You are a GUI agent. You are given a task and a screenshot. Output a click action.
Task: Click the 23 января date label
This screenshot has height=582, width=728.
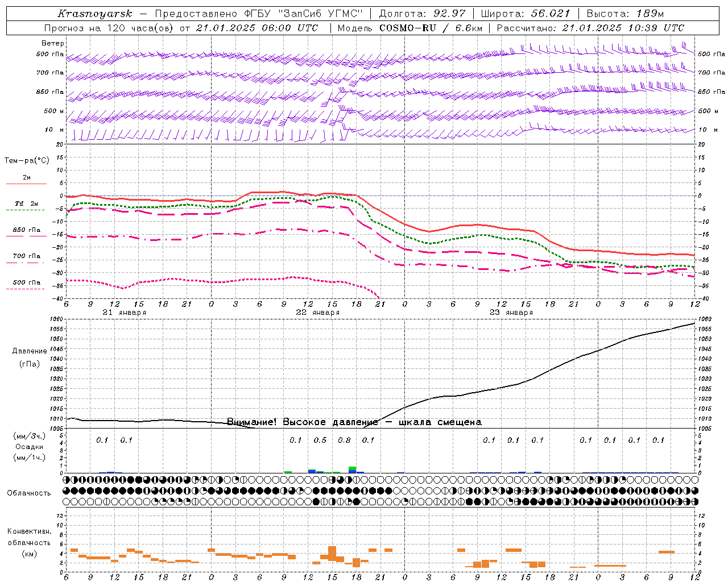click(x=511, y=313)
